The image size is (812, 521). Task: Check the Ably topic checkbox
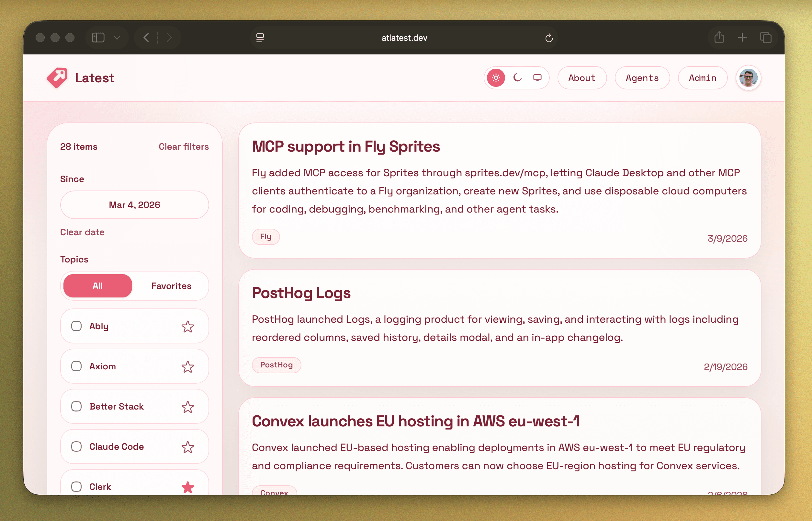point(76,326)
